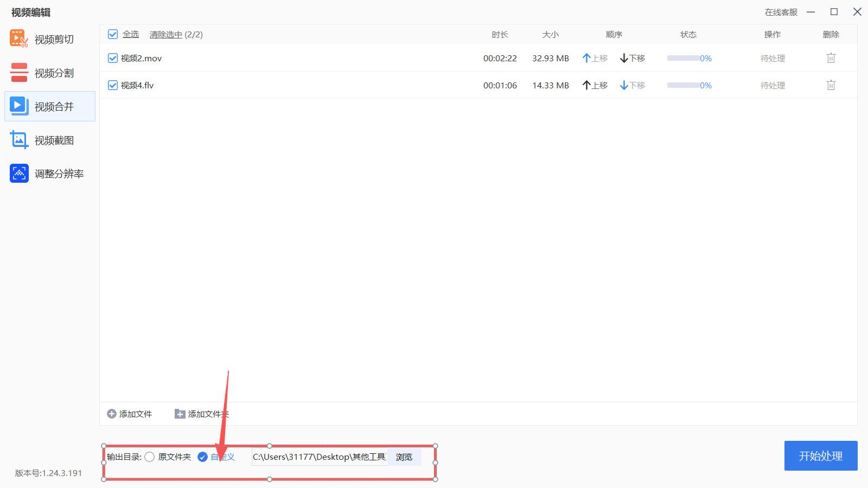Select the 自定义 radio option
Screen dimensions: 868x488
point(202,457)
